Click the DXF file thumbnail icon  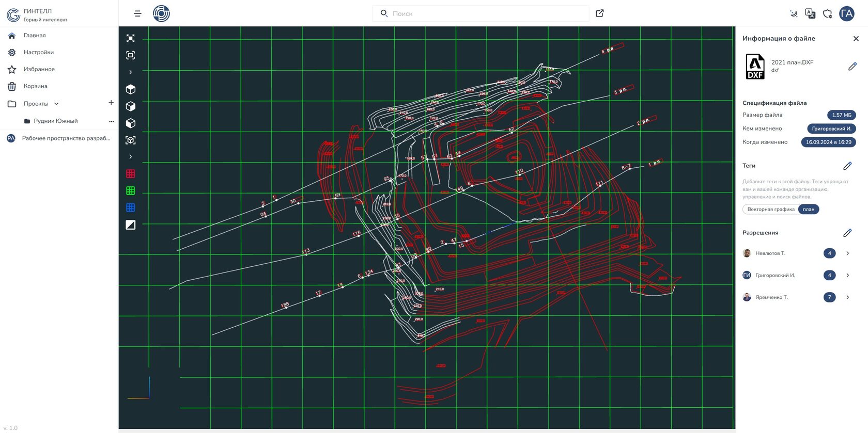[755, 67]
